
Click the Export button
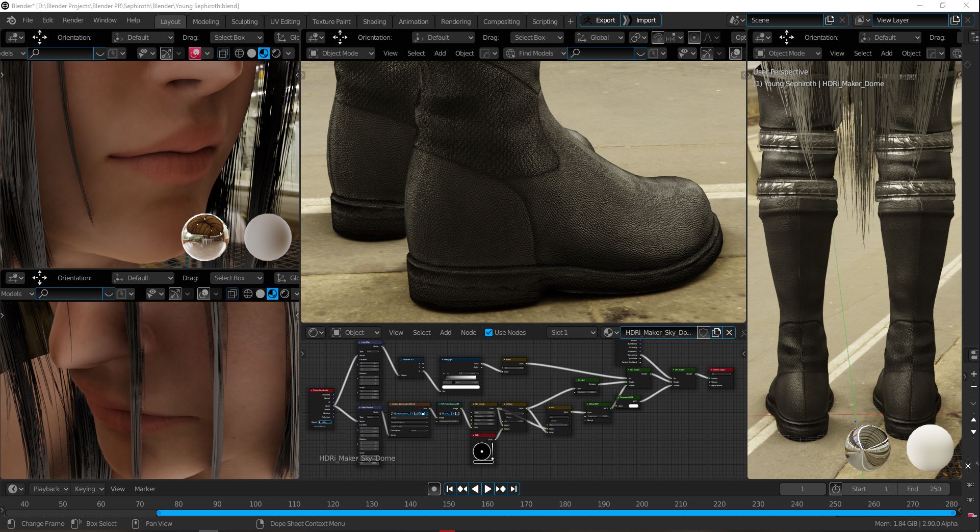[x=600, y=20]
